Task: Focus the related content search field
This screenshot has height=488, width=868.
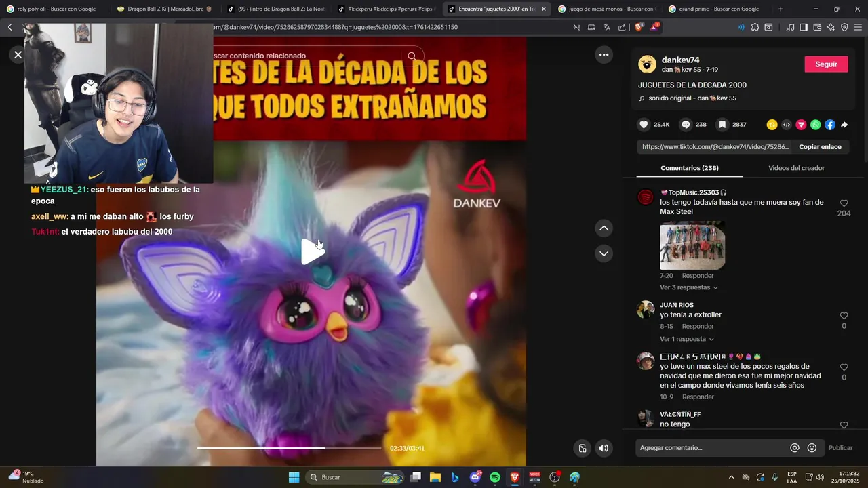Action: click(x=305, y=56)
